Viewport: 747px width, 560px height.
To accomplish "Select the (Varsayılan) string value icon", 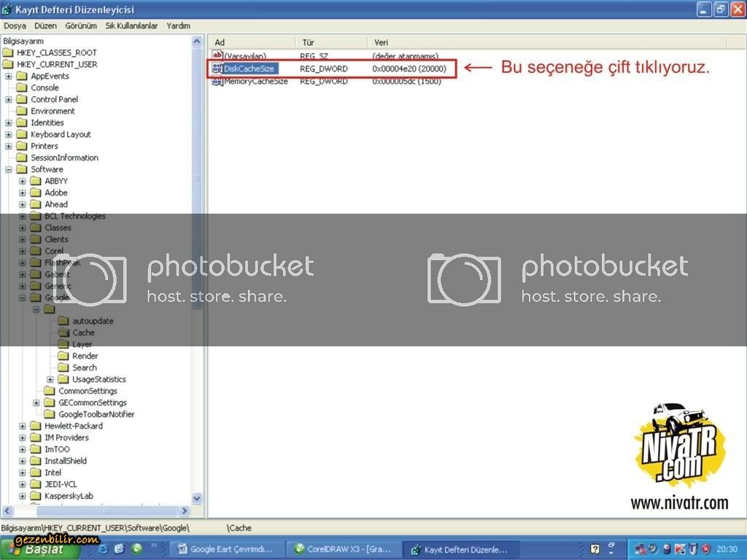I will 217,56.
